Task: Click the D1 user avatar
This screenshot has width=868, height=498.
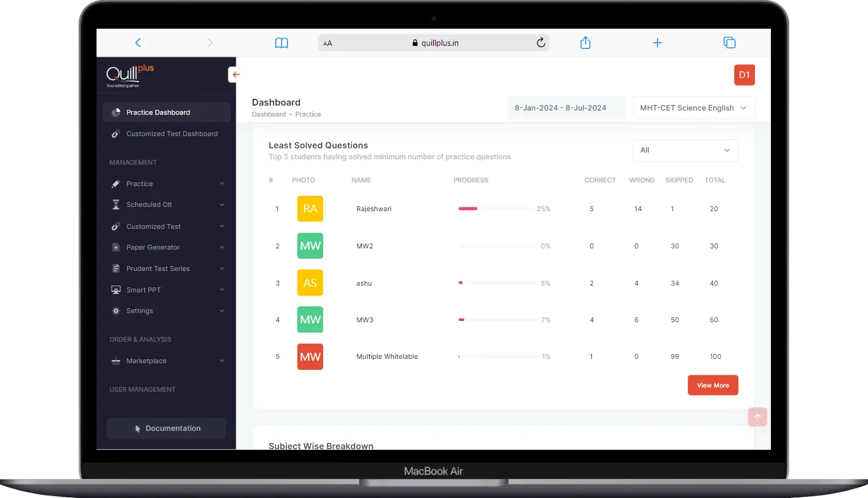Action: (x=744, y=75)
